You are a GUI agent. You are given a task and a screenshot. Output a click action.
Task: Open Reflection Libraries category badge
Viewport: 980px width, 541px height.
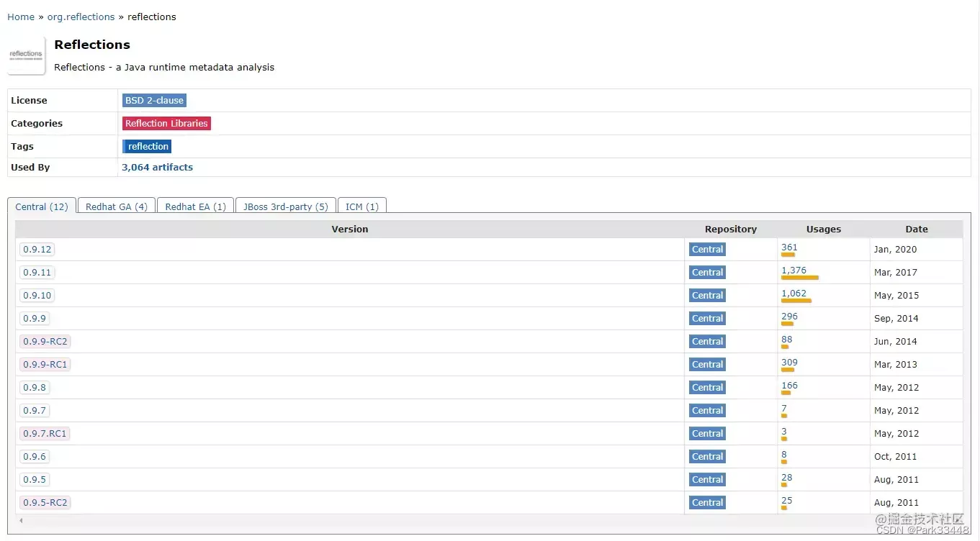[166, 124]
